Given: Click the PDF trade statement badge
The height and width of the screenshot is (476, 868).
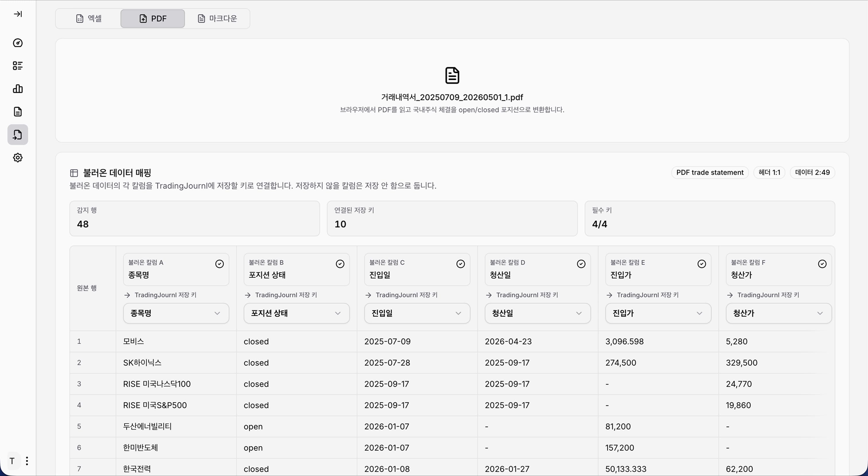Looking at the screenshot, I should pos(710,172).
